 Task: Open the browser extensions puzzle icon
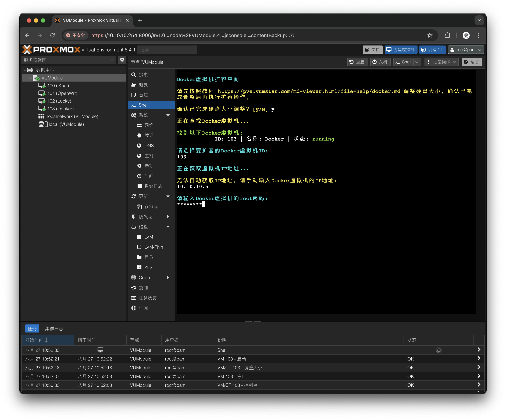point(447,36)
